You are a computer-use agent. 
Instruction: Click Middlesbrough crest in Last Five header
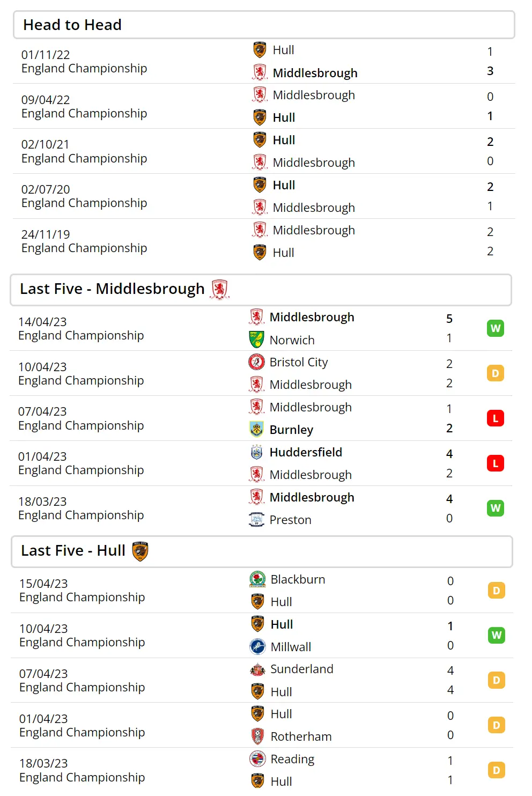coord(219,290)
